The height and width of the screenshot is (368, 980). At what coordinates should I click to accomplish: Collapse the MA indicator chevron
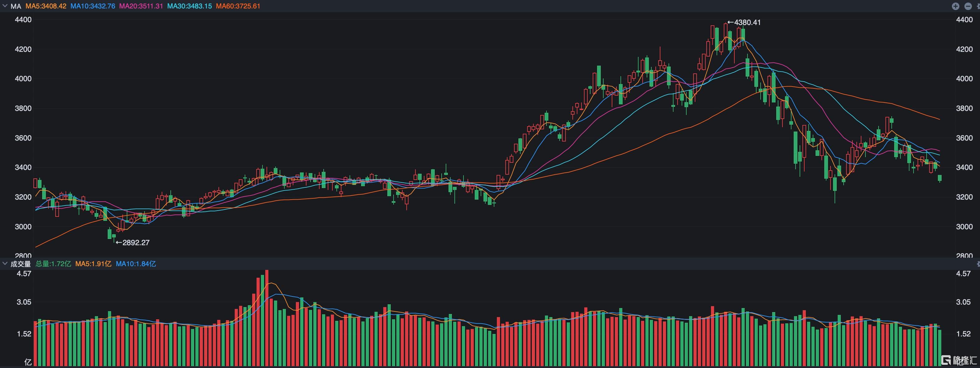click(5, 6)
